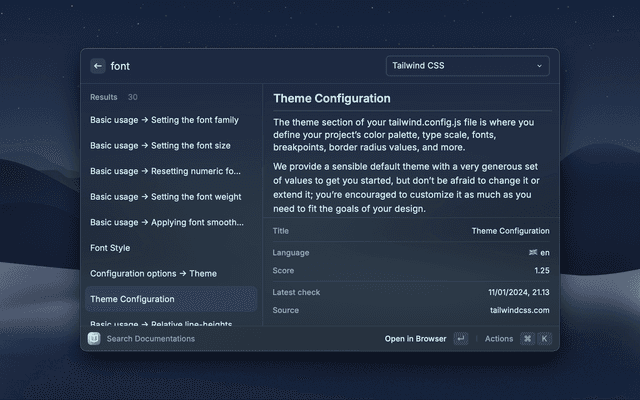Select the "Applying font smooth…" result
This screenshot has width=640, height=400.
[165, 222]
